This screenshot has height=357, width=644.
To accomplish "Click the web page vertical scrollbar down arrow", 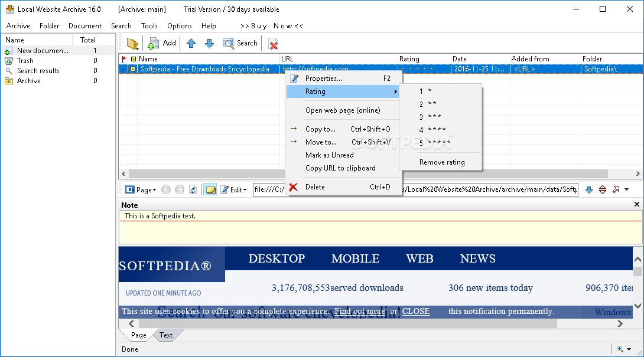I will tap(638, 306).
